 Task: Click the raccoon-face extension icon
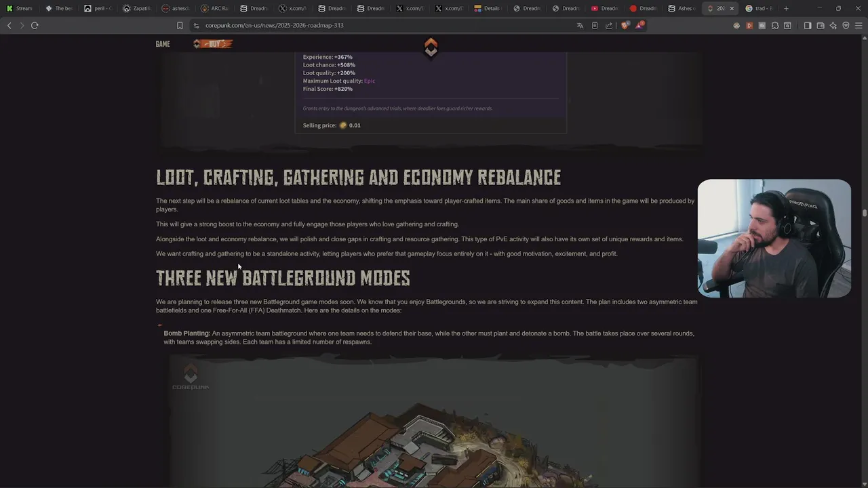coord(736,25)
